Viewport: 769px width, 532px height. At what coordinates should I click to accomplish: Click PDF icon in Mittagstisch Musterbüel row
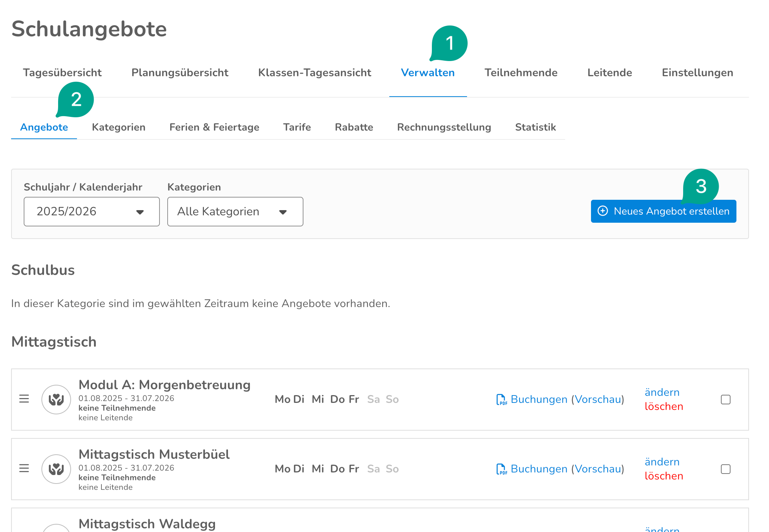(501, 469)
